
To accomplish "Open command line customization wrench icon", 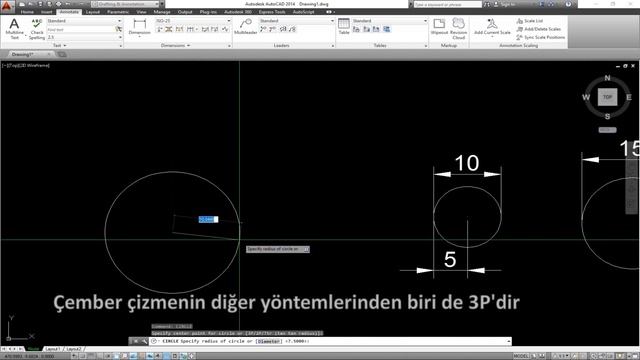I will [x=144, y=341].
